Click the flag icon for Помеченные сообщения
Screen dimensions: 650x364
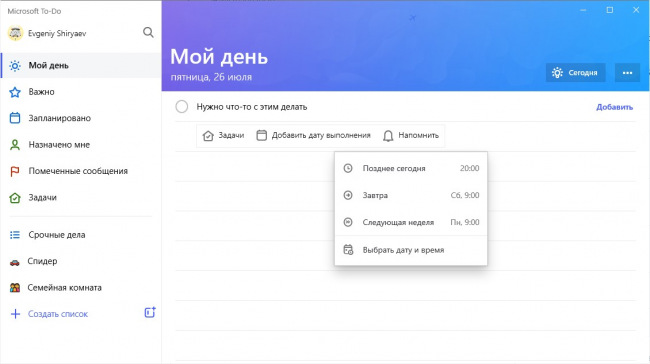(15, 171)
